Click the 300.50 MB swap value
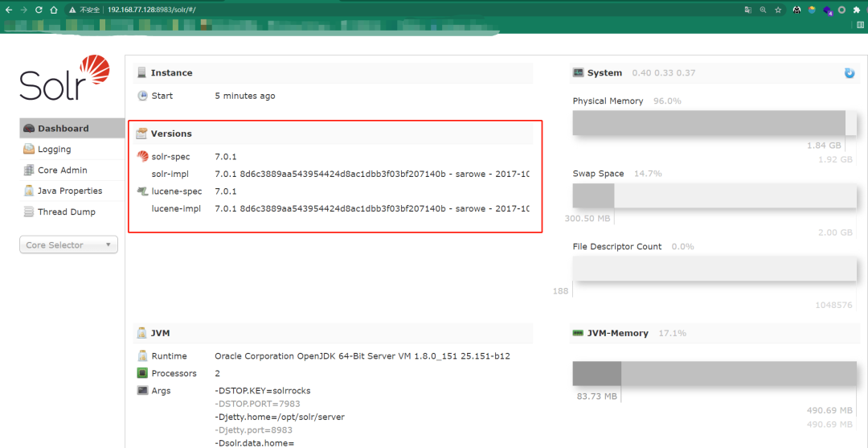The image size is (868, 448). click(588, 218)
